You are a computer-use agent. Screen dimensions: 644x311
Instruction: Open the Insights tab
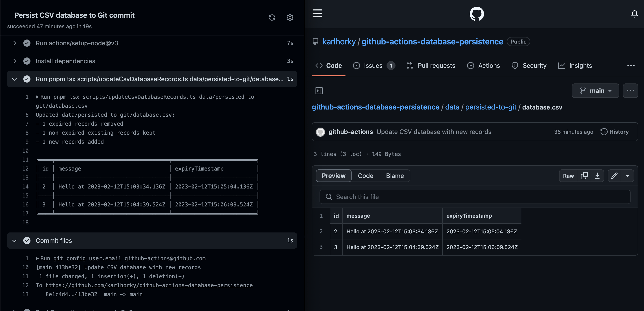pyautogui.click(x=575, y=66)
